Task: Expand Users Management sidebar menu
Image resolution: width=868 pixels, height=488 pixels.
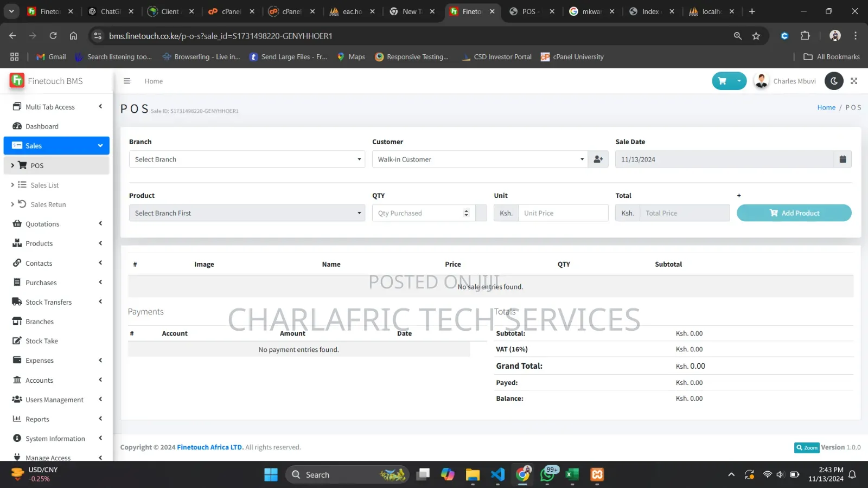Action: [x=56, y=400]
